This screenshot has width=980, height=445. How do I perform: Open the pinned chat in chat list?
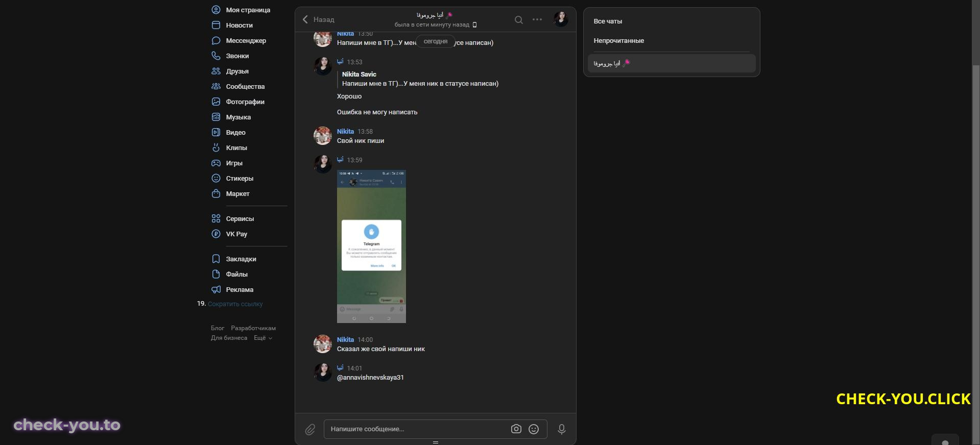tap(671, 63)
